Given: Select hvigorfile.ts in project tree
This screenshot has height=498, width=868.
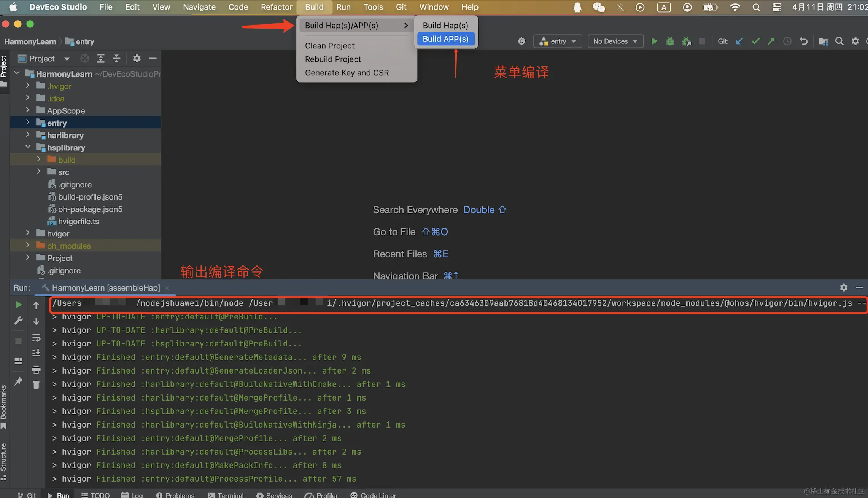Looking at the screenshot, I should [x=78, y=221].
